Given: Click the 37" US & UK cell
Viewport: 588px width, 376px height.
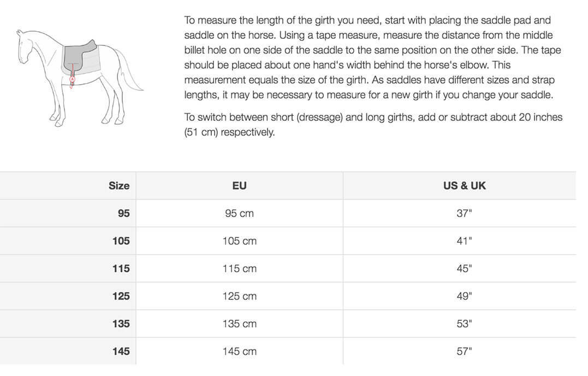Looking at the screenshot, I should [x=464, y=213].
